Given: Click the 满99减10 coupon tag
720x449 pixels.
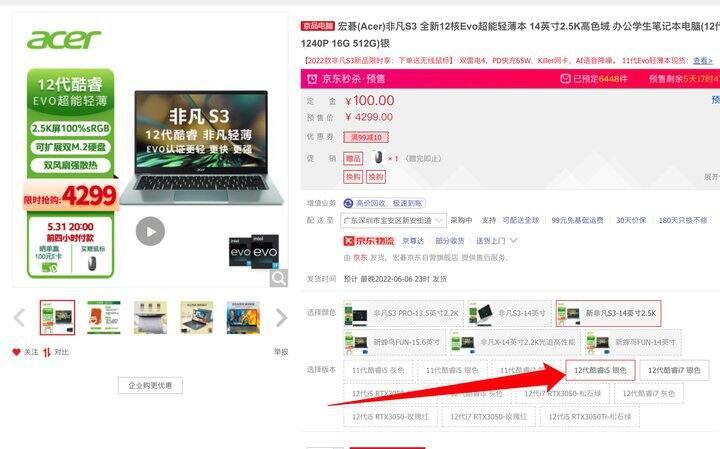Looking at the screenshot, I should (366, 137).
